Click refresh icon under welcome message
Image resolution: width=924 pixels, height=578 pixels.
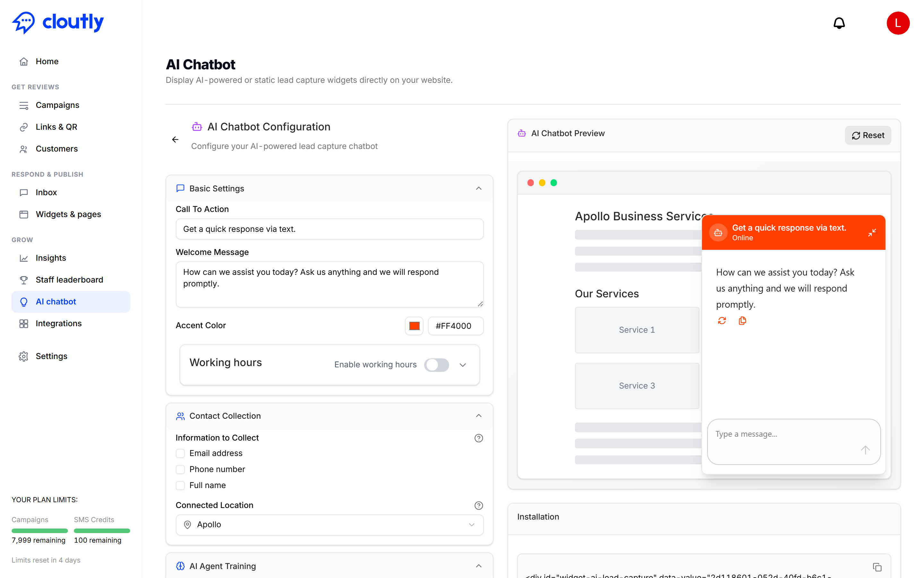pyautogui.click(x=722, y=321)
